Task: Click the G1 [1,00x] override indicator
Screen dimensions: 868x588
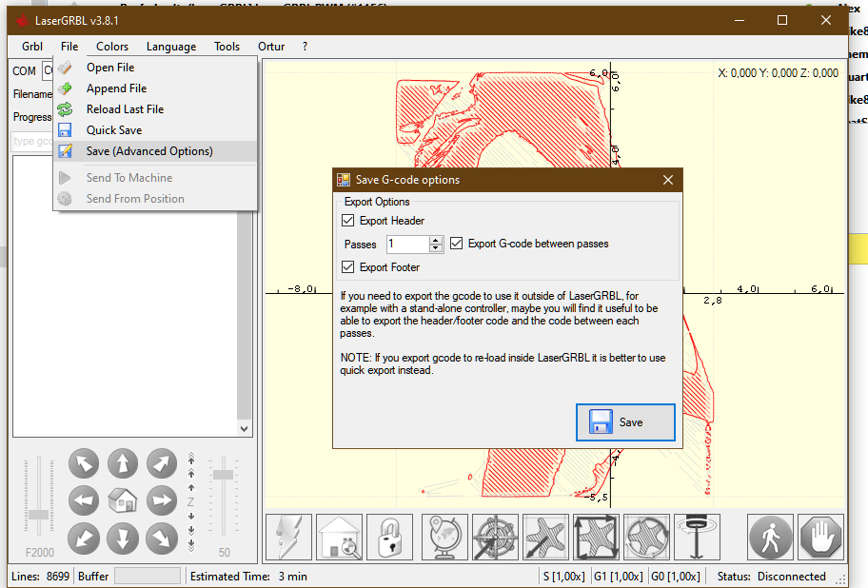Action: (619, 577)
